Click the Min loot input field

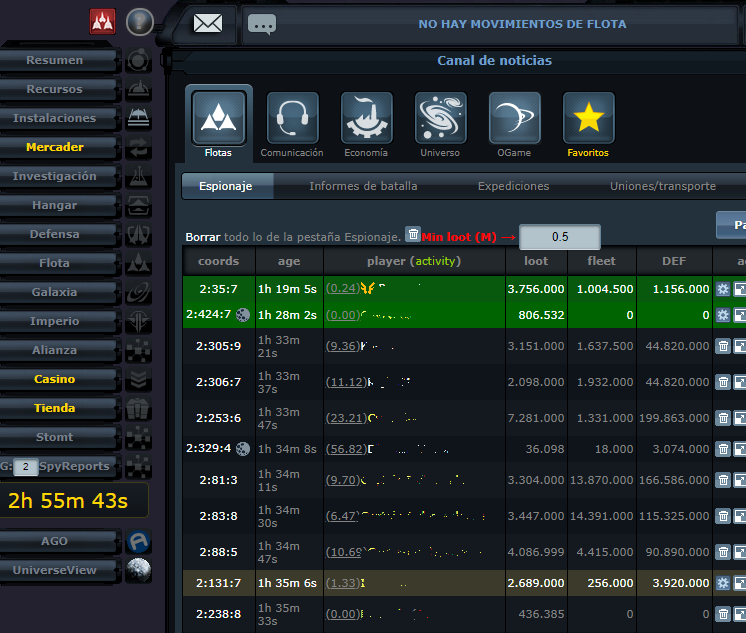560,237
